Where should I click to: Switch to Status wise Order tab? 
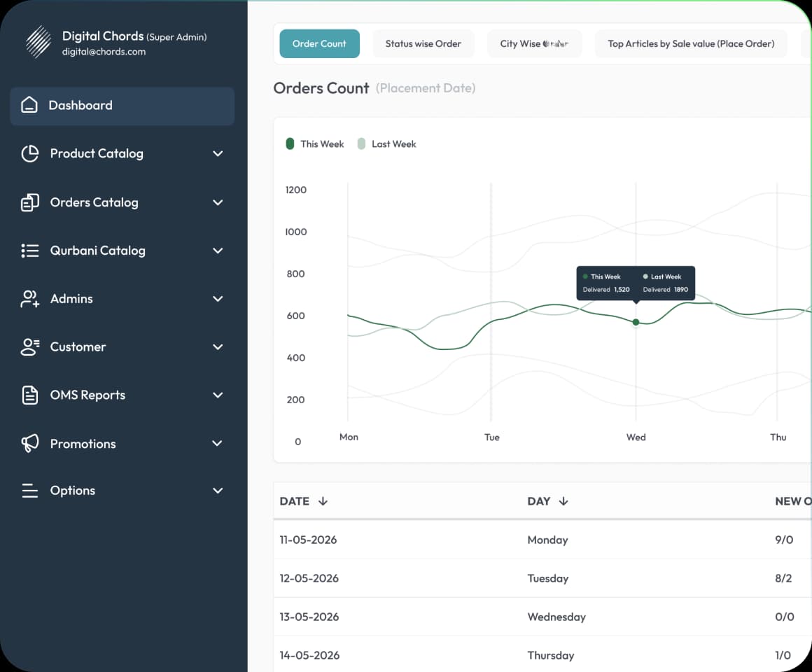(423, 43)
